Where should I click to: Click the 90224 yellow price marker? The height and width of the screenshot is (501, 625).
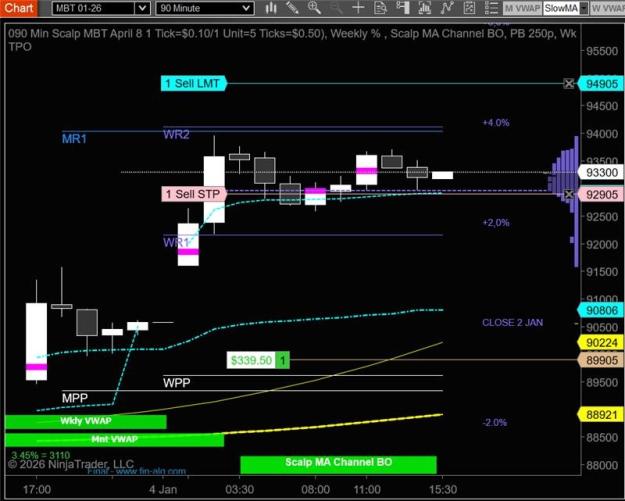601,343
